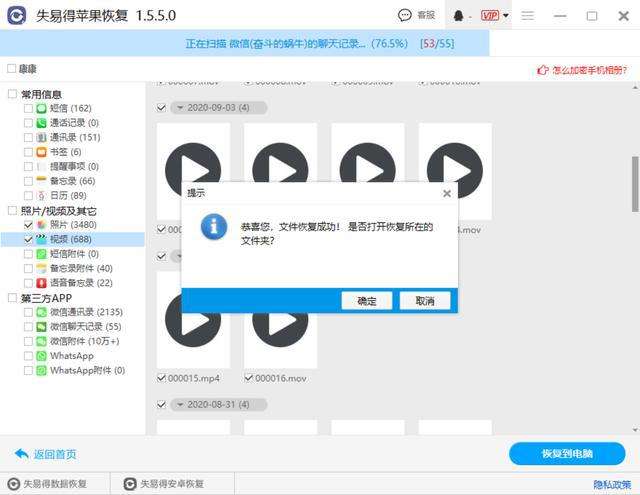Click the QQ penguin icon
The image size is (640, 495).
(x=459, y=16)
